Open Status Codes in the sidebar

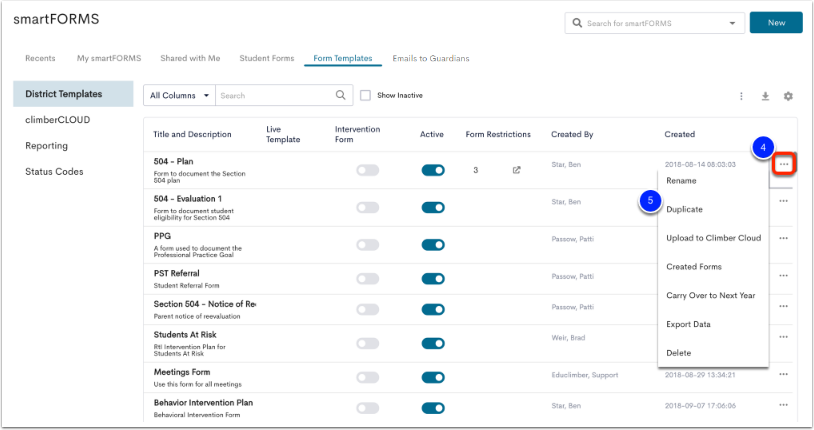tap(54, 172)
